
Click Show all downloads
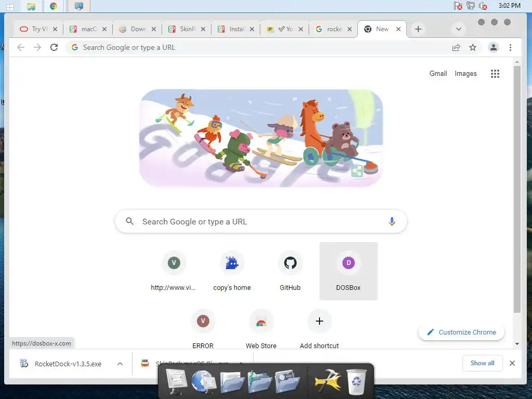tap(482, 363)
